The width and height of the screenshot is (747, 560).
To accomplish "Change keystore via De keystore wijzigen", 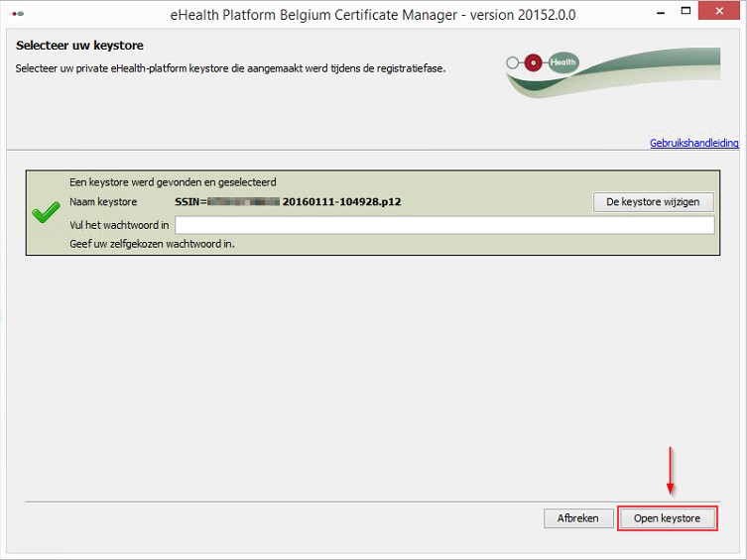I will 653,202.
